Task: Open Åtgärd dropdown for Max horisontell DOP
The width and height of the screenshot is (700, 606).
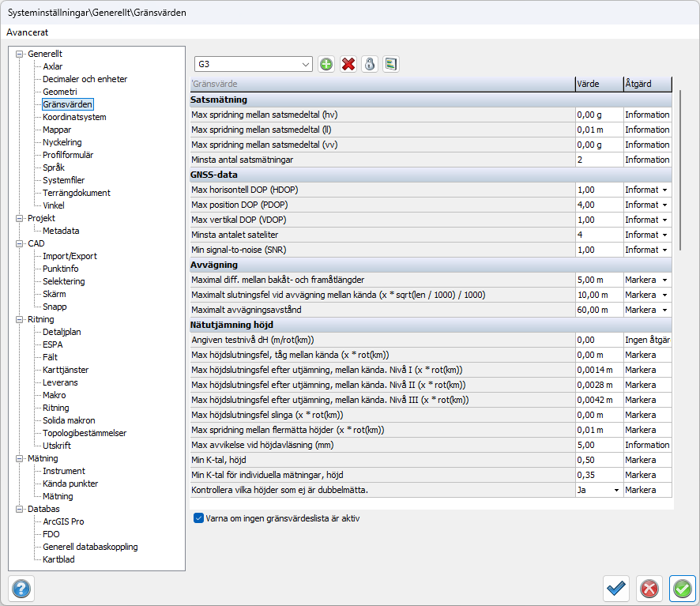Action: pos(665,190)
